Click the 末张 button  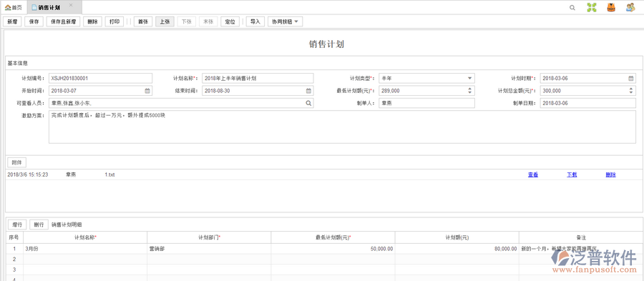point(208,21)
